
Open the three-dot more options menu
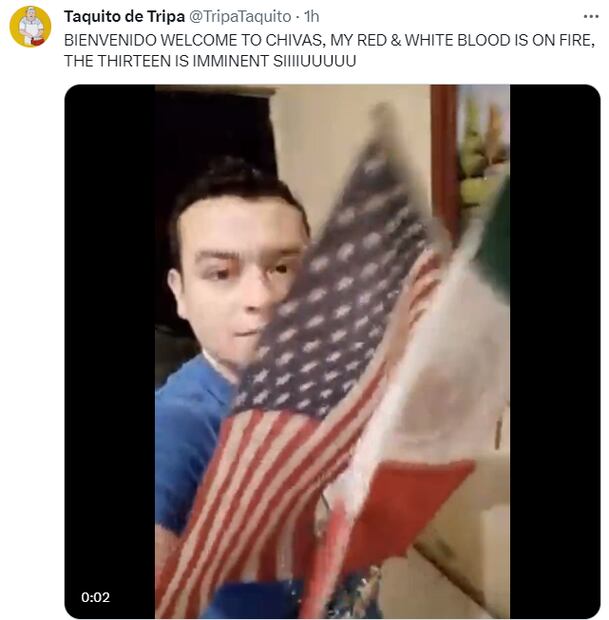591,17
